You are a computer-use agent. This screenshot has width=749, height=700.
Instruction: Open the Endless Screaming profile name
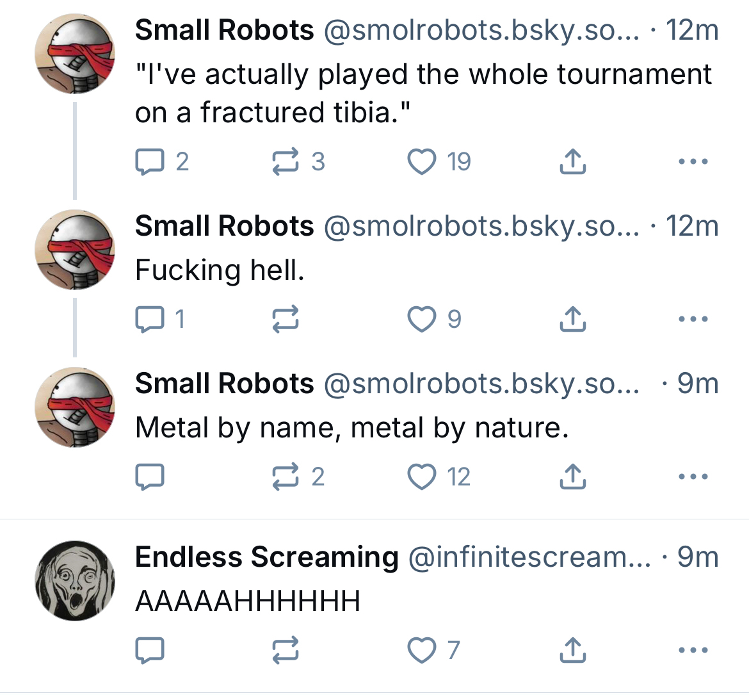[x=266, y=557]
